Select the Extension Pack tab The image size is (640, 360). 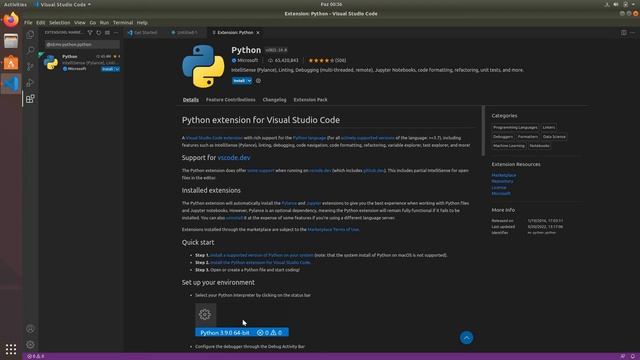coord(311,100)
